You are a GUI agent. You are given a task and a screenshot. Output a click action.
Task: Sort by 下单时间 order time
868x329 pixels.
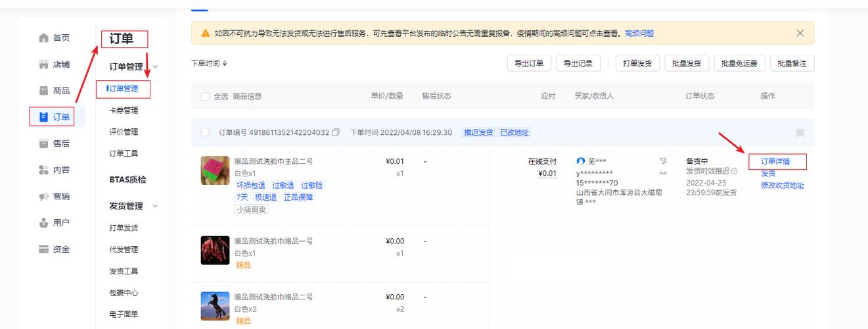pos(210,63)
